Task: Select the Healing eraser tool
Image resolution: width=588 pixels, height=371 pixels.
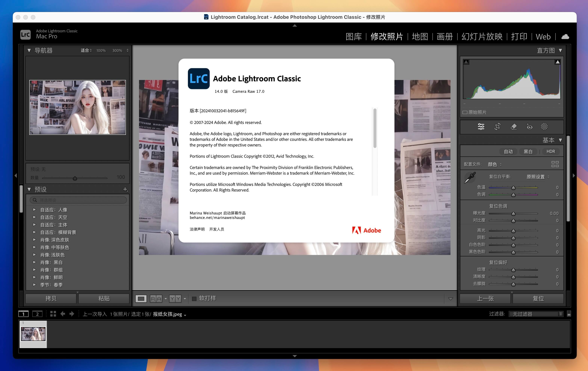Action: point(514,126)
